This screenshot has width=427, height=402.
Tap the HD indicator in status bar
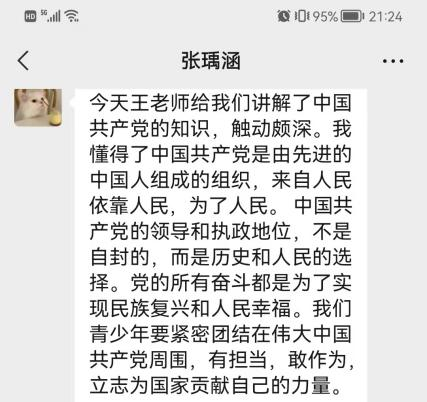[30, 16]
